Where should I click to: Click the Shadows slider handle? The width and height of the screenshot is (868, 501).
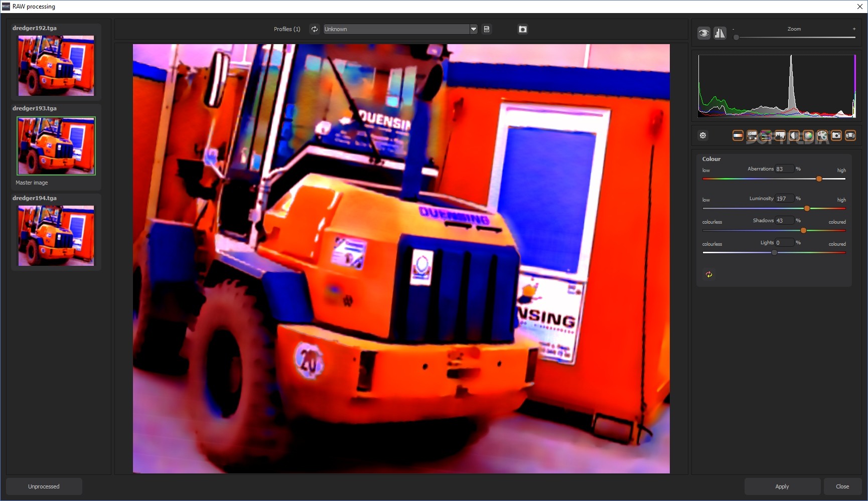[803, 230]
